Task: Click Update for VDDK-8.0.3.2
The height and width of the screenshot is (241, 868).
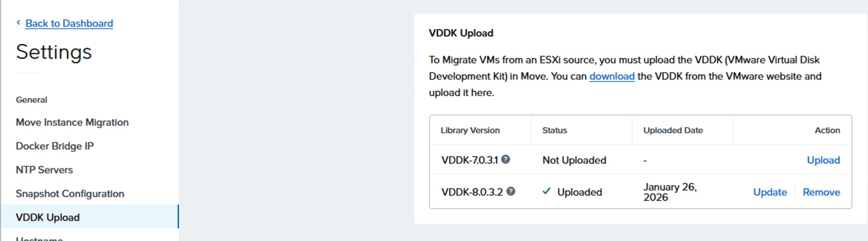Action: [x=770, y=192]
